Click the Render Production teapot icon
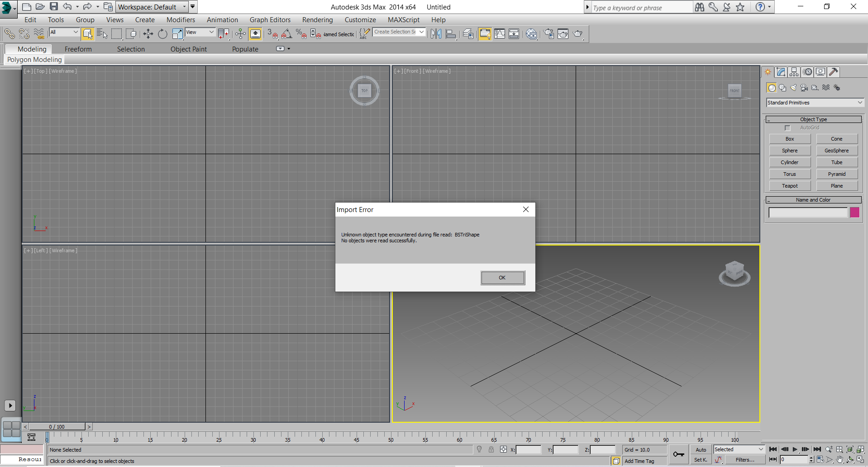Screen dimensions: 868x467 tap(578, 33)
